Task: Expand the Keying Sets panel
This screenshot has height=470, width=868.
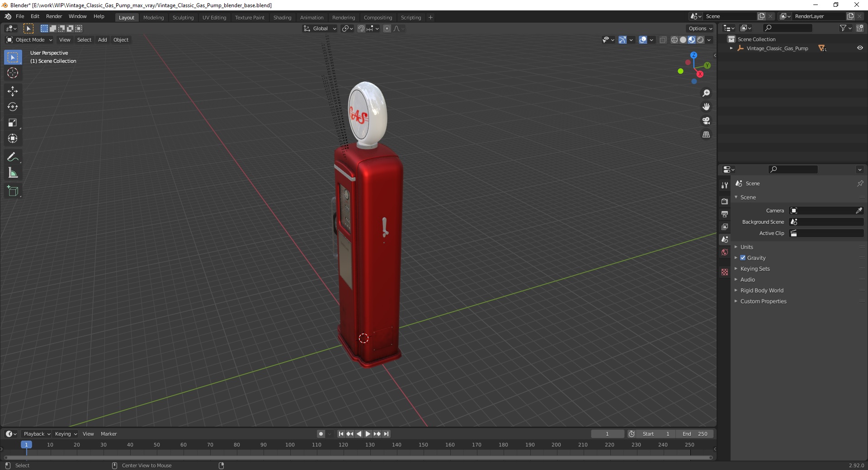Action: tap(755, 268)
